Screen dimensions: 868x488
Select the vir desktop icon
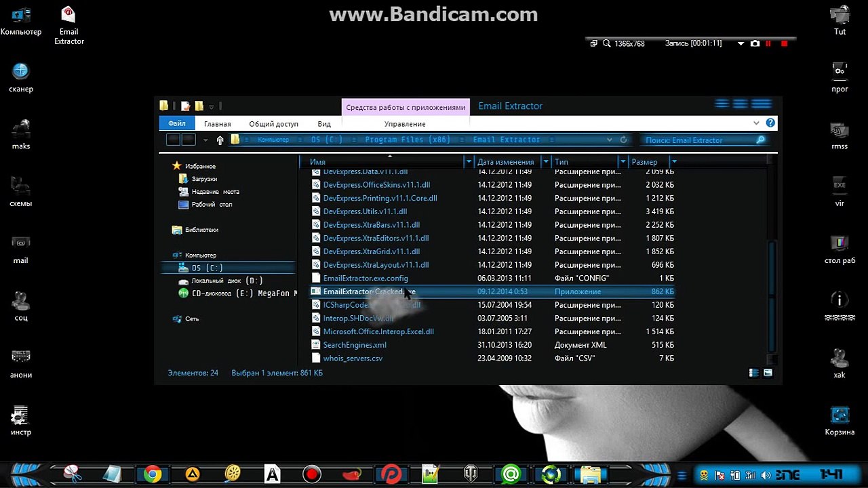pos(840,192)
